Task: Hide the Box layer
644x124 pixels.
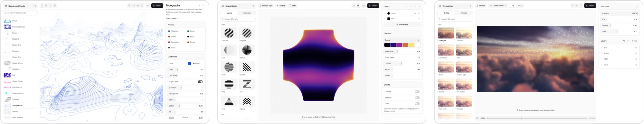Action: tap(419, 19)
